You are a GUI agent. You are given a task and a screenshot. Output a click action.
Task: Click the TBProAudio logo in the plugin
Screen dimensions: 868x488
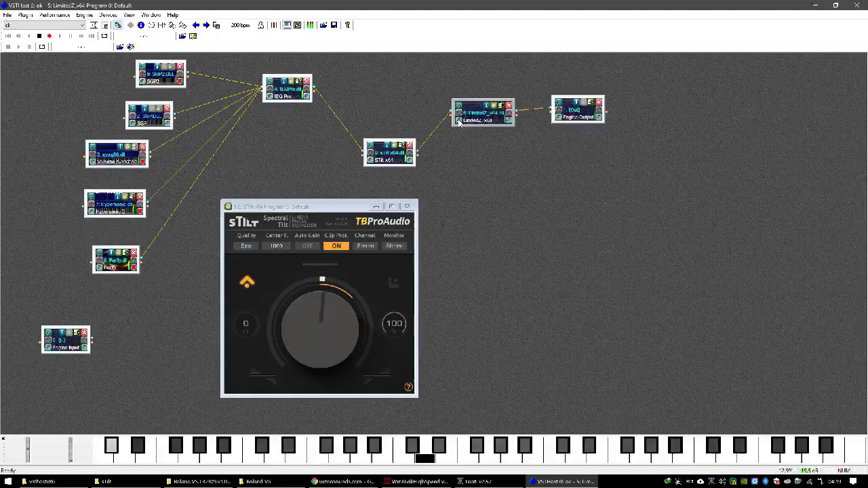382,222
